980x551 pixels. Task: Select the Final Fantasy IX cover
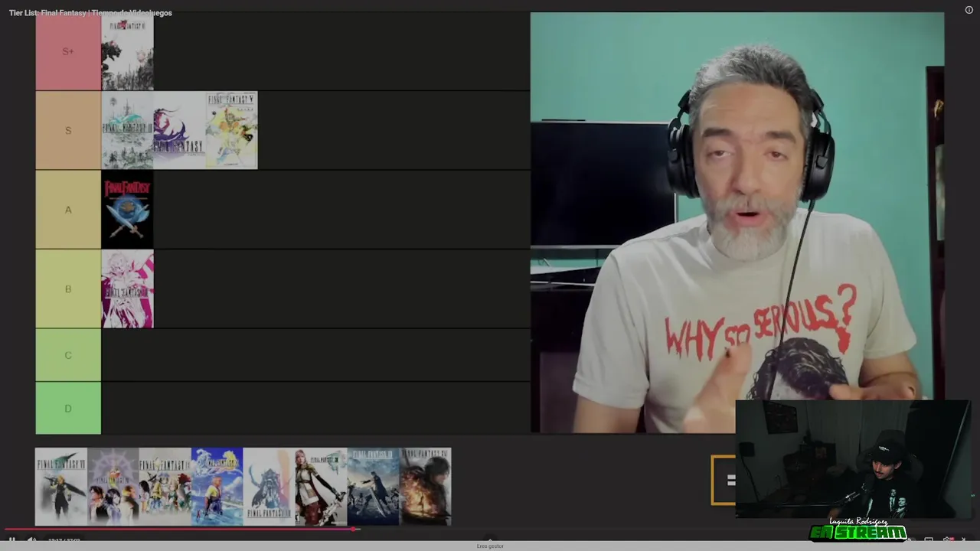[x=165, y=487]
